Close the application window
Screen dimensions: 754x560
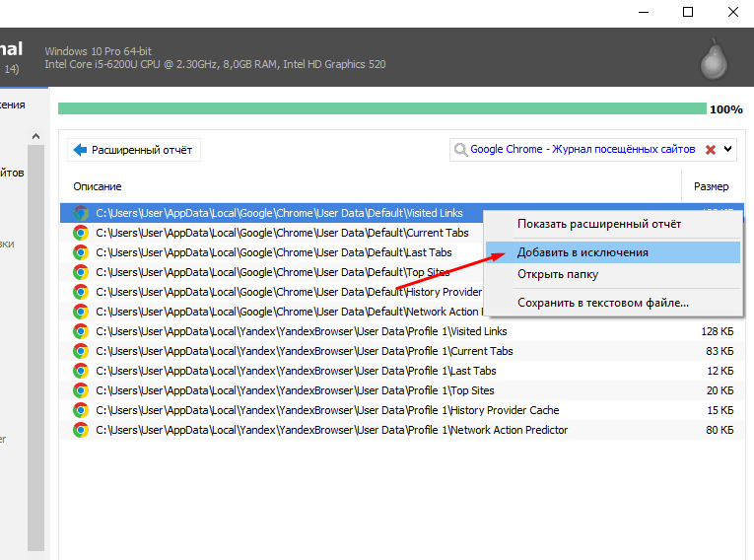tap(733, 12)
